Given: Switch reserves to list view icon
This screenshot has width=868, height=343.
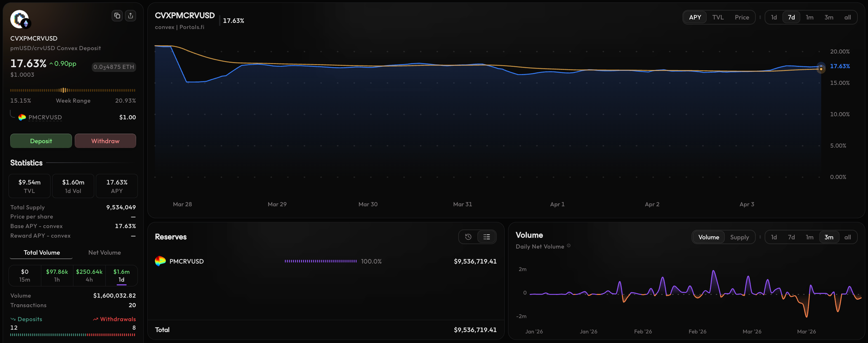Looking at the screenshot, I should click(487, 237).
